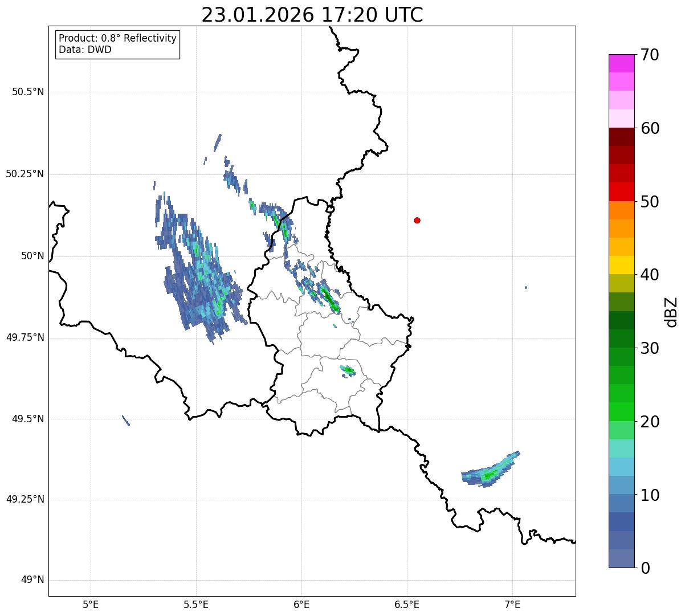Click the 49.25°N latitude label
This screenshot has height=616, width=685.
coord(25,500)
